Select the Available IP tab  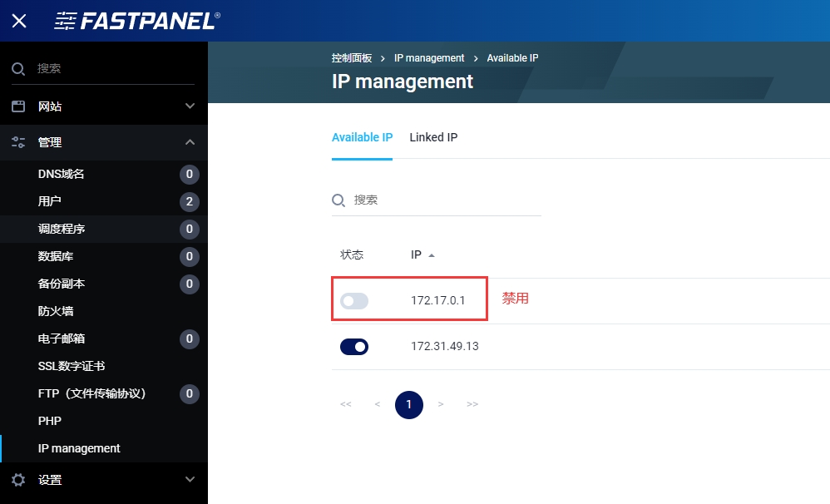[362, 137]
